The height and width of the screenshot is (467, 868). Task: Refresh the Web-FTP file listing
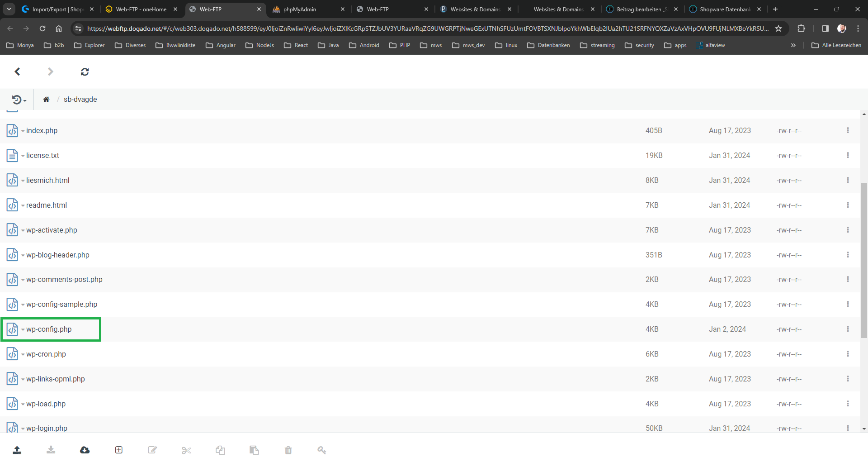click(x=85, y=71)
